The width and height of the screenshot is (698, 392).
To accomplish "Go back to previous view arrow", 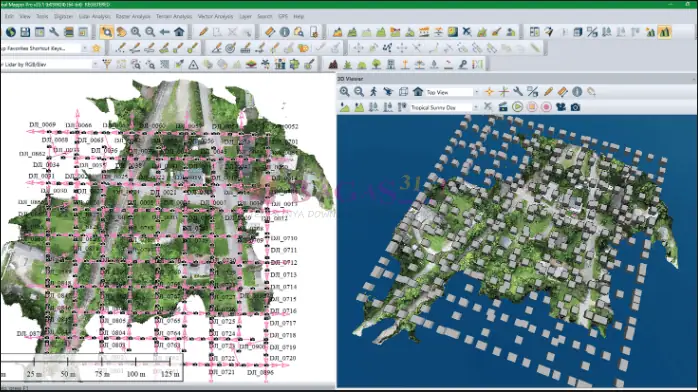I will pyautogui.click(x=165, y=32).
